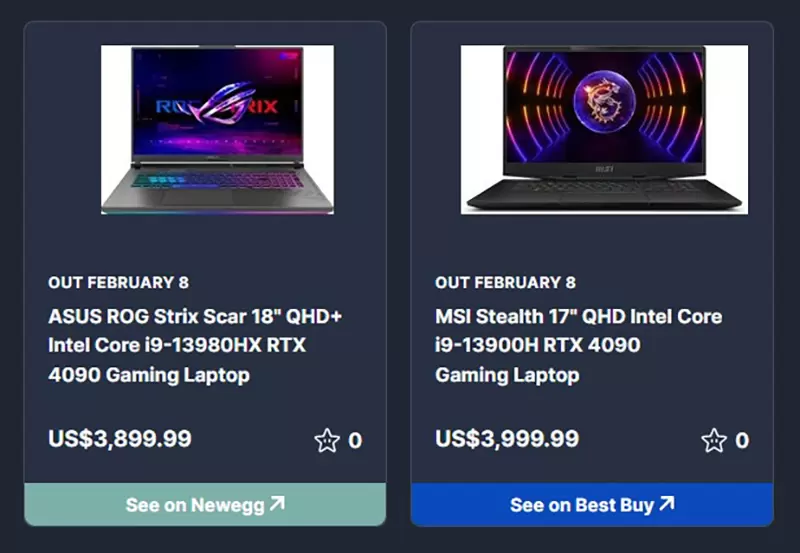Click the OUT FEBRUARY 8 label on the MSI card
The image size is (800, 553).
click(x=506, y=283)
